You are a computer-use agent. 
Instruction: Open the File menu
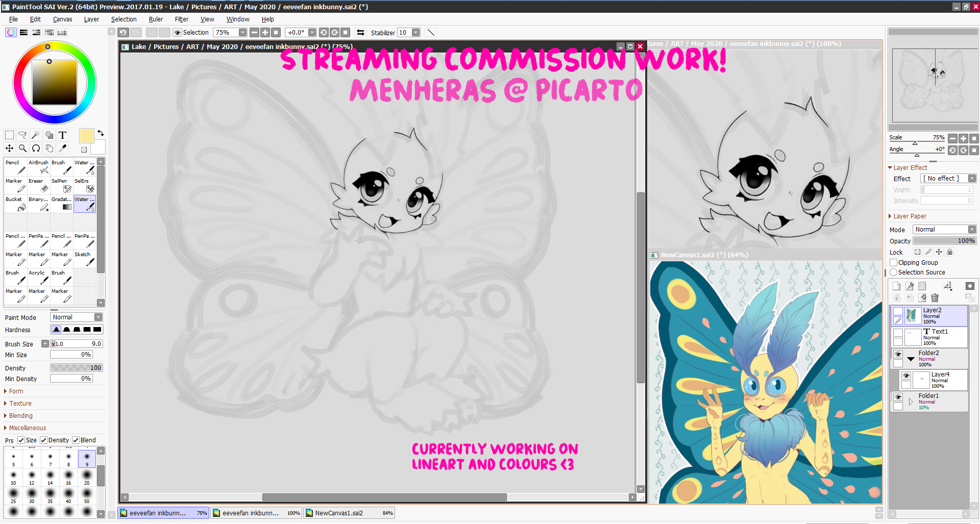[x=13, y=19]
